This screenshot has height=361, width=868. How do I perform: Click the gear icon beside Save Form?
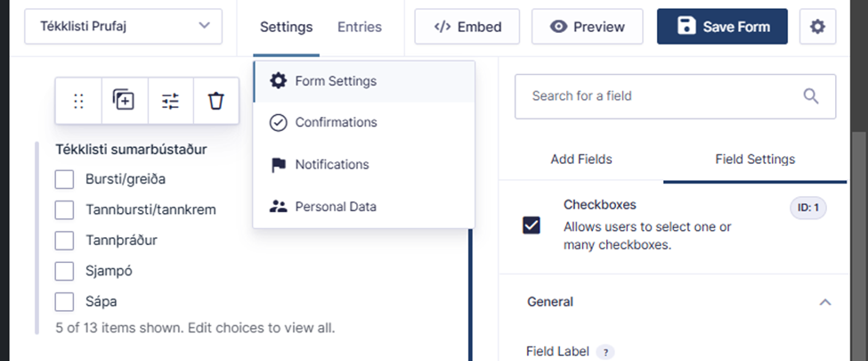[817, 27]
